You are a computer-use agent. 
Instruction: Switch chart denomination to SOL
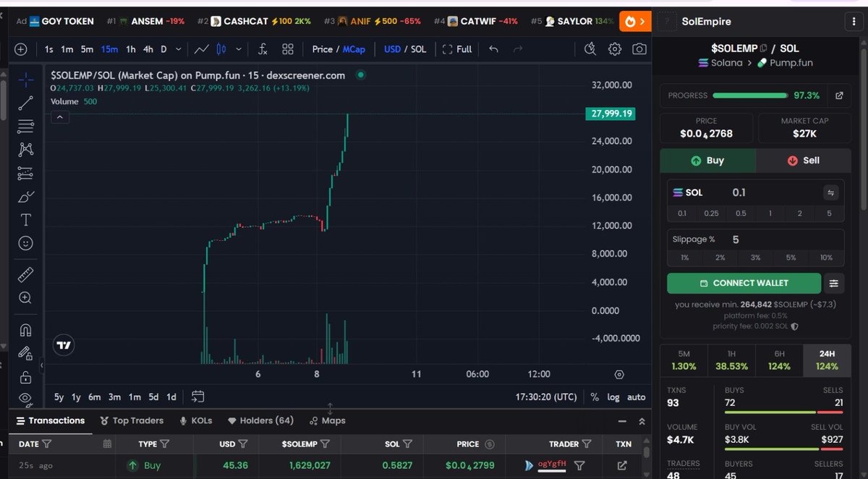tap(419, 49)
